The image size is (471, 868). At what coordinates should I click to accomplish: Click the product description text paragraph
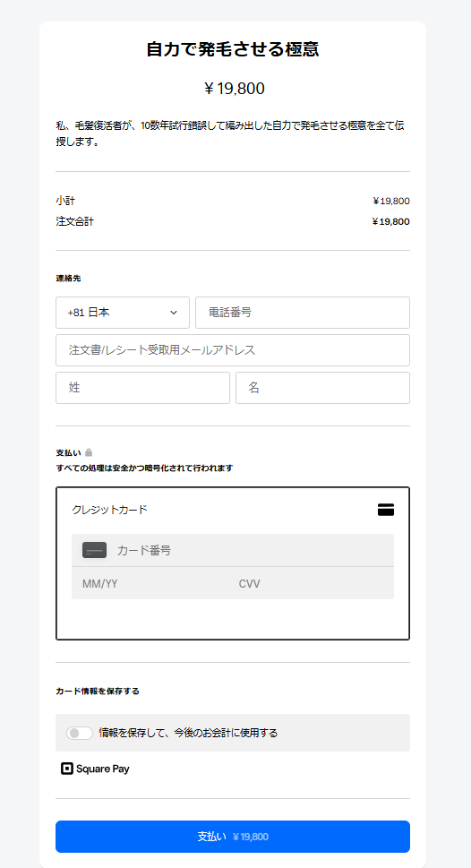[x=230, y=133]
